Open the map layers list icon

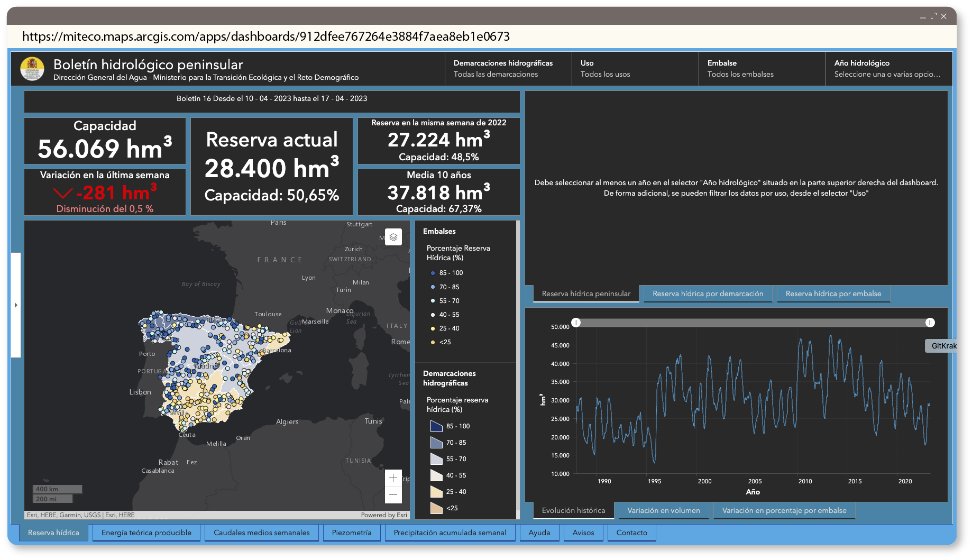393,237
